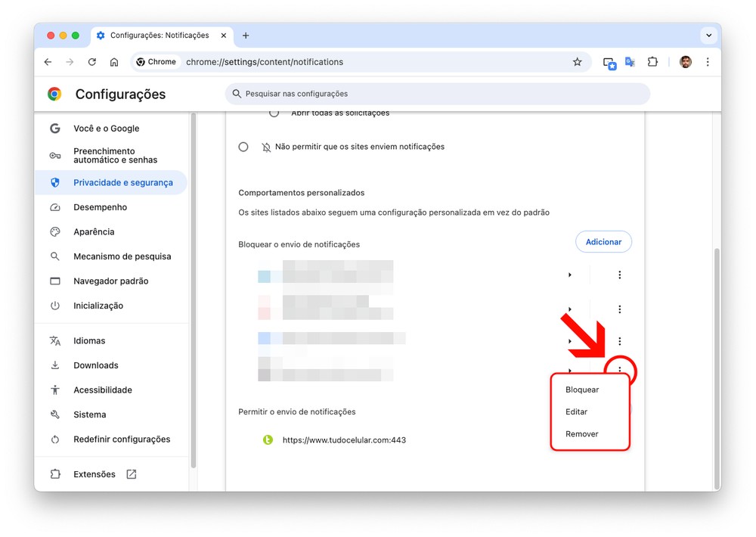Expand the first blocked site's details arrow
The height and width of the screenshot is (537, 756).
coord(569,275)
